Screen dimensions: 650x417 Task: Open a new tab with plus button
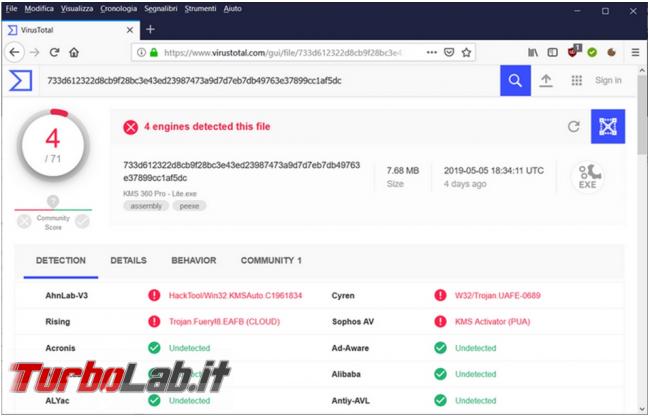tap(150, 29)
